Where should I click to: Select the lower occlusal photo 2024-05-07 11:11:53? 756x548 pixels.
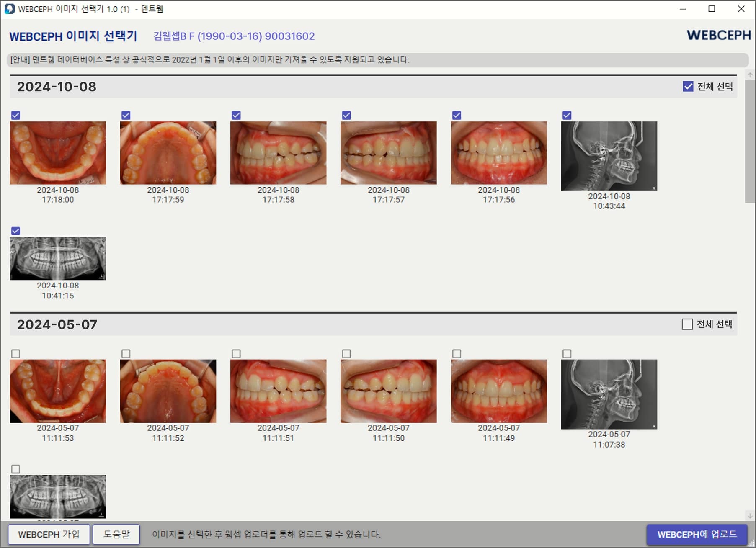pyautogui.click(x=58, y=391)
